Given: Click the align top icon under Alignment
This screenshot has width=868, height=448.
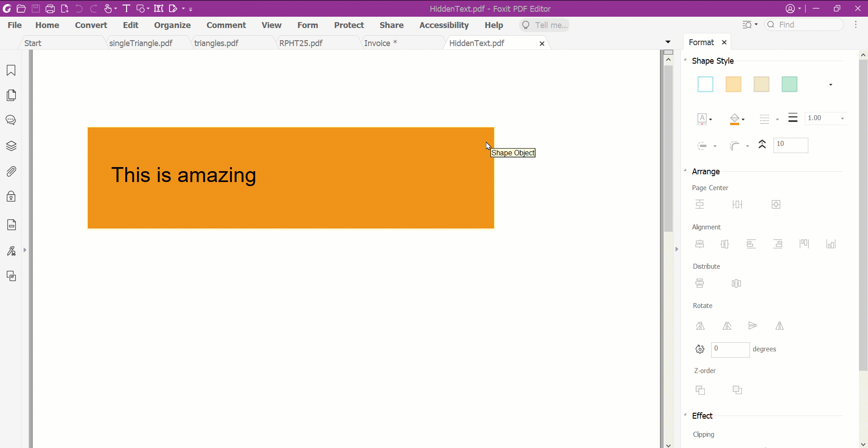Looking at the screenshot, I should click(804, 244).
